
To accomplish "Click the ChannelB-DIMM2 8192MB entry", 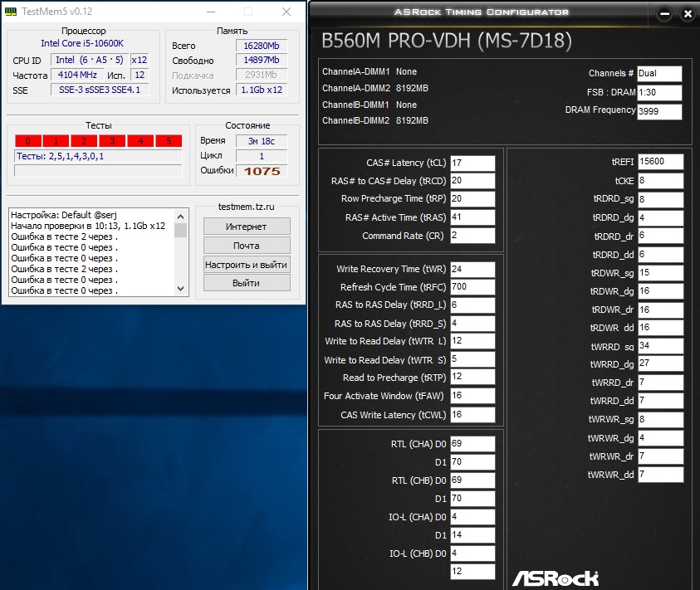I will 375,120.
